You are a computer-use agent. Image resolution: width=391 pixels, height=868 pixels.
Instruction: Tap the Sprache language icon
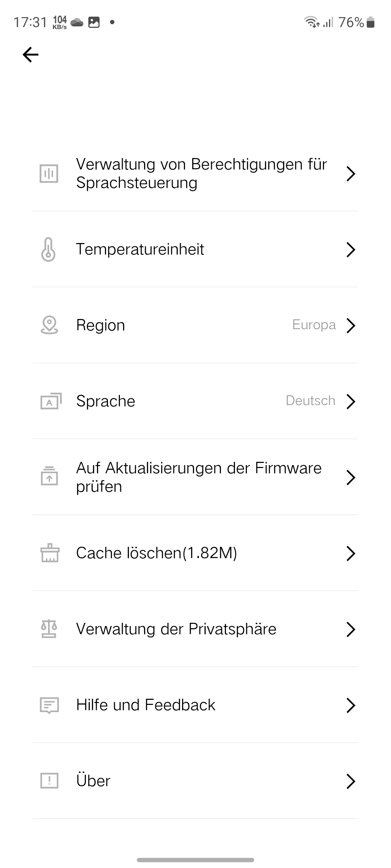pyautogui.click(x=51, y=401)
